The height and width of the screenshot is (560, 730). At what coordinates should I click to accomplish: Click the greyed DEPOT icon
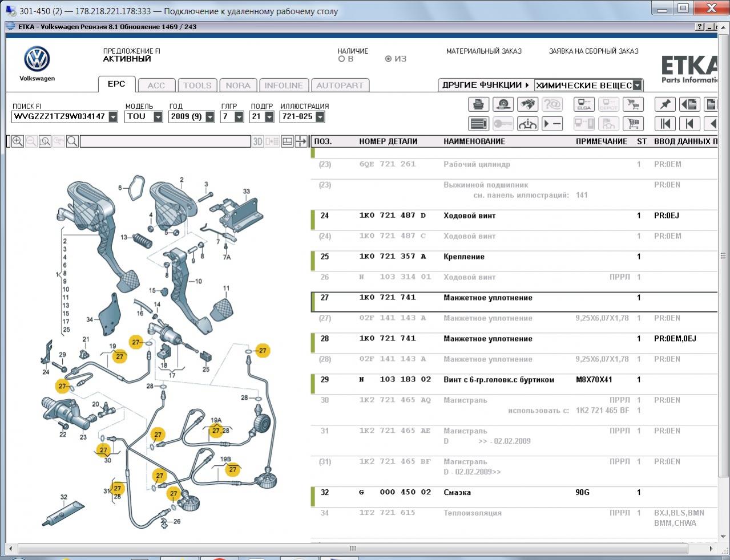(608, 104)
